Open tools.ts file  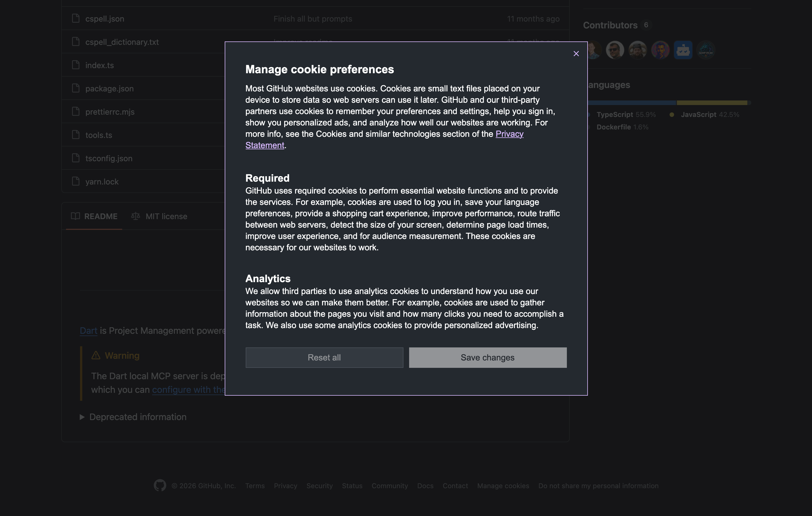98,135
